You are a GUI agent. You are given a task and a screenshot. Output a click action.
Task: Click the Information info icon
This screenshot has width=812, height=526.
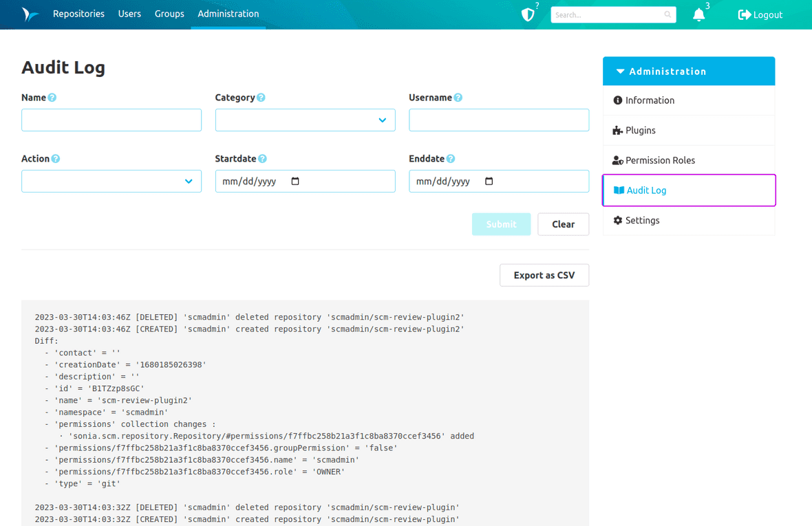617,100
